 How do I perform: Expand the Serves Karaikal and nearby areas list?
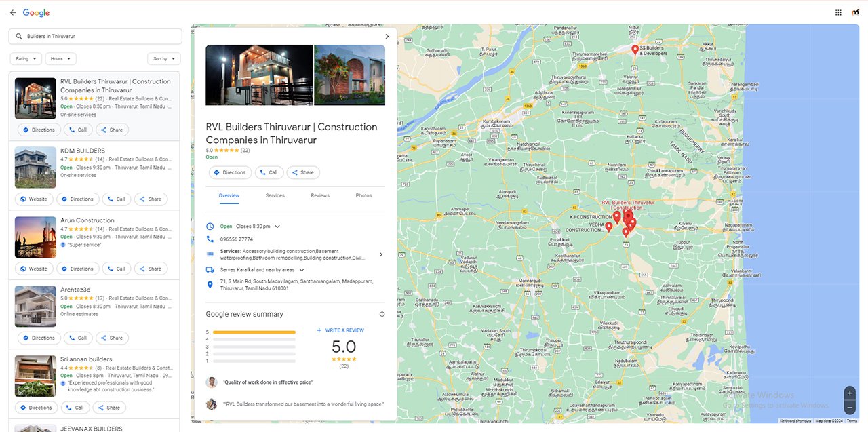[302, 269]
